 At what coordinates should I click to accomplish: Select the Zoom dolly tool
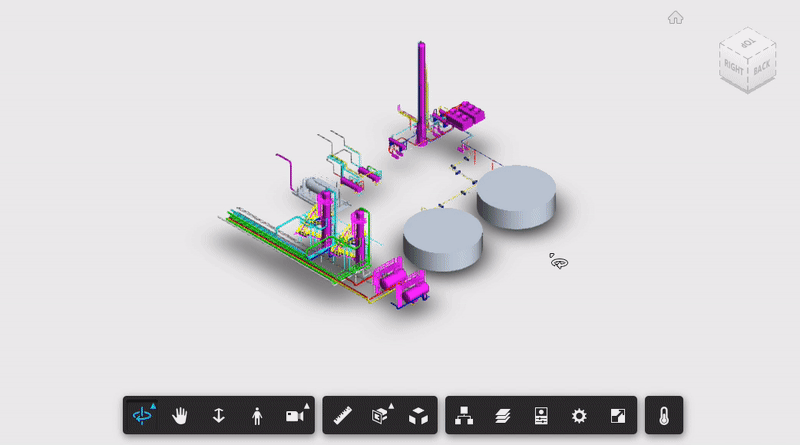(x=218, y=415)
